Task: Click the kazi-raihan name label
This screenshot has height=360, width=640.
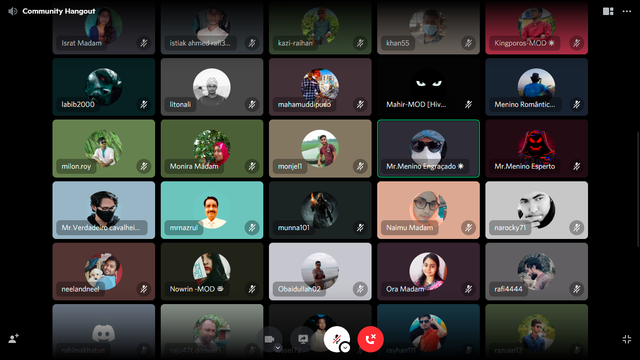Action: [295, 43]
